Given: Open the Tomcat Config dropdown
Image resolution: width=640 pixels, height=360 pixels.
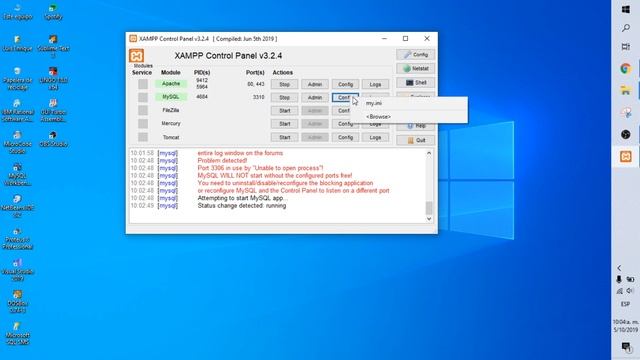Looking at the screenshot, I should pos(345,138).
